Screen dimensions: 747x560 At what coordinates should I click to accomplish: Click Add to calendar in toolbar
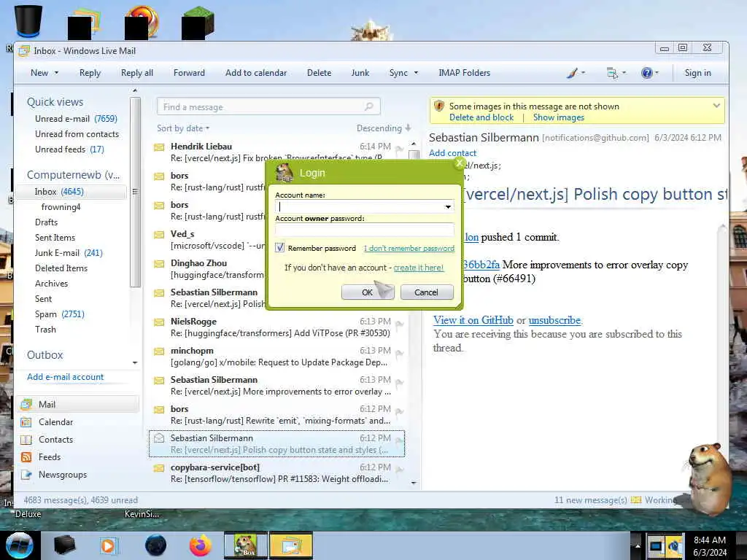256,73
